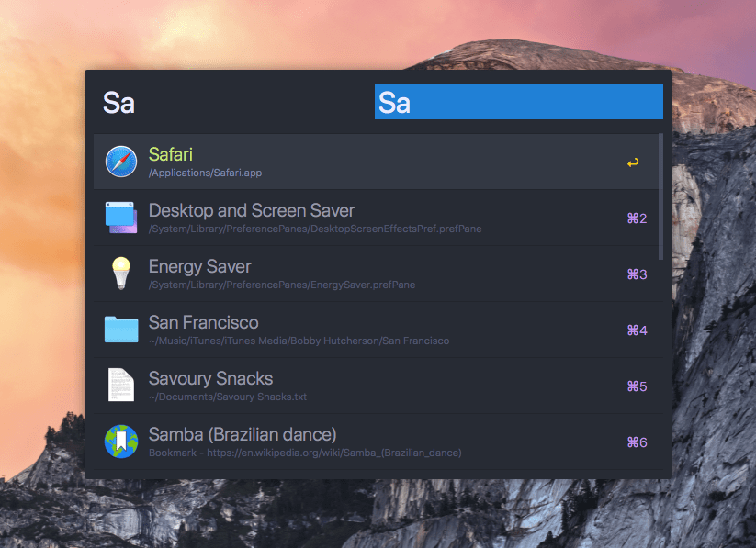Click the ⌘3 shortcut label
This screenshot has width=756, height=548.
pos(637,274)
